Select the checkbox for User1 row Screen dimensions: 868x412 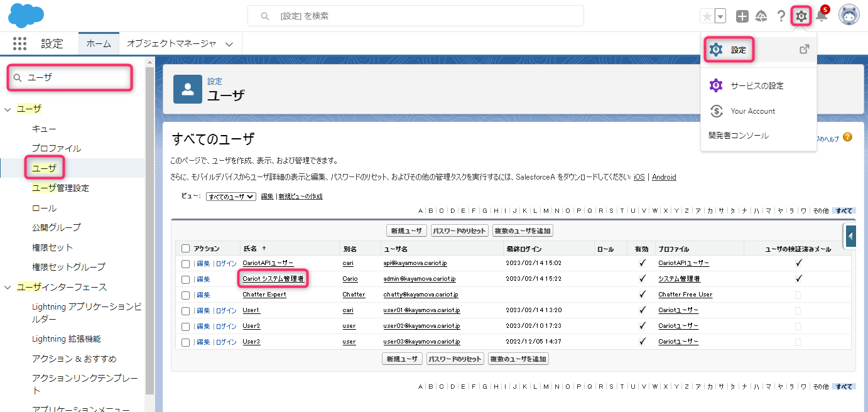[185, 311]
